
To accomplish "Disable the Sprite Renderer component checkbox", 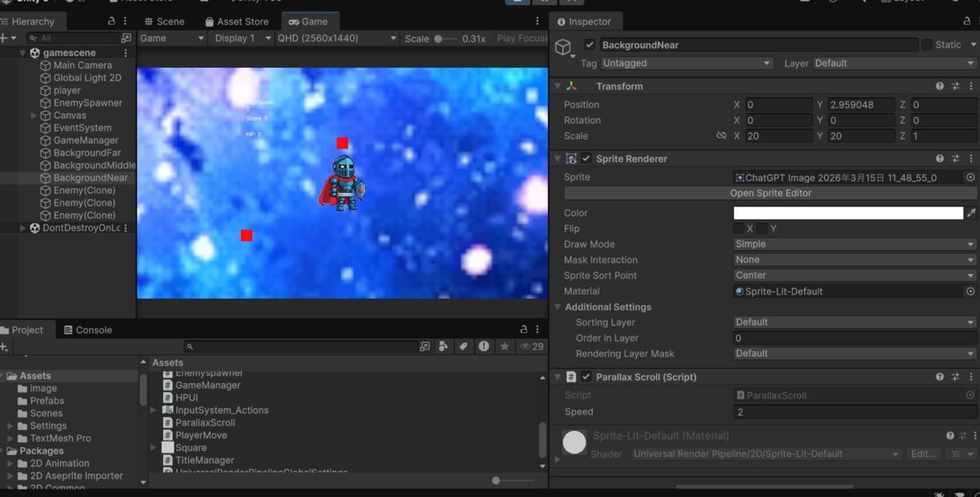I will [586, 159].
